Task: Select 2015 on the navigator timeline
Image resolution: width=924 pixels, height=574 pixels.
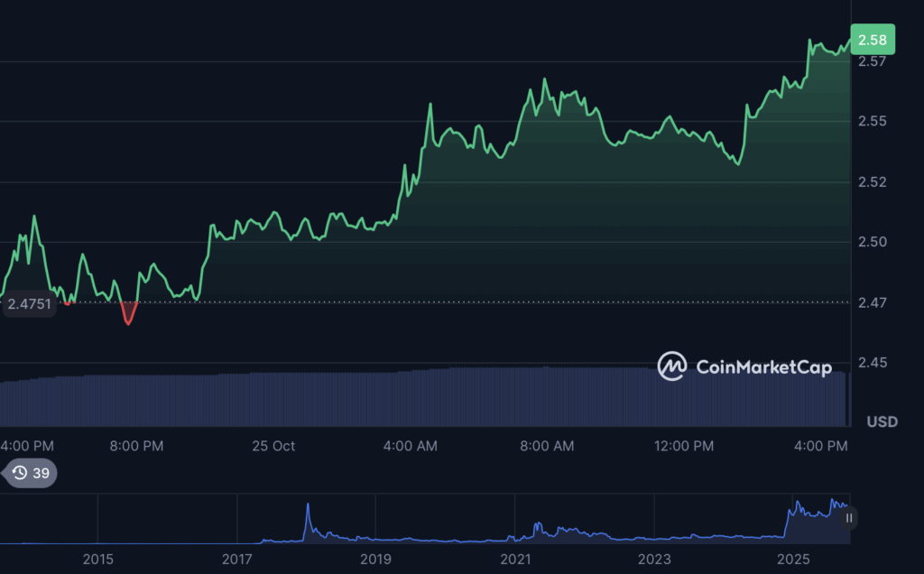Action: click(x=97, y=560)
